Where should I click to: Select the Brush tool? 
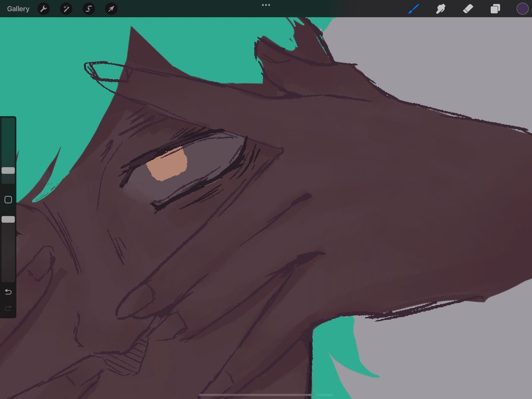click(414, 8)
